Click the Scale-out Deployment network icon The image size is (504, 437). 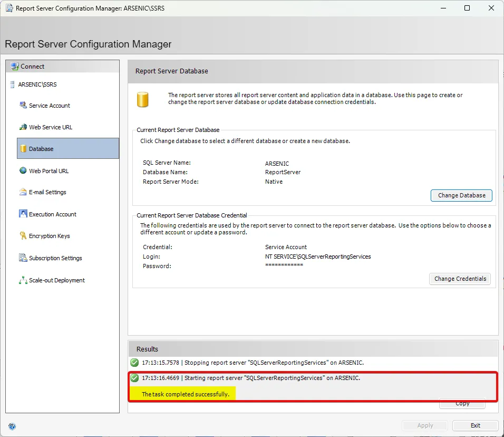[23, 280]
